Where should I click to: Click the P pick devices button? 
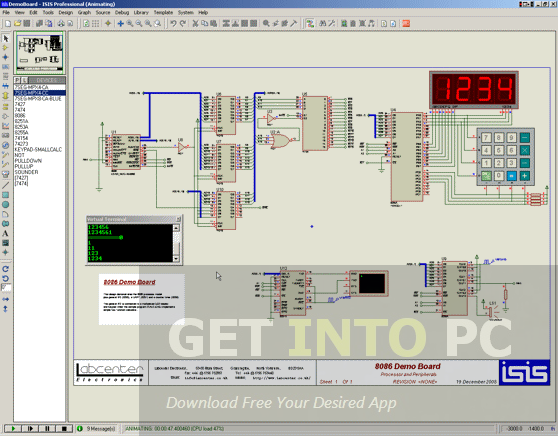(x=17, y=80)
